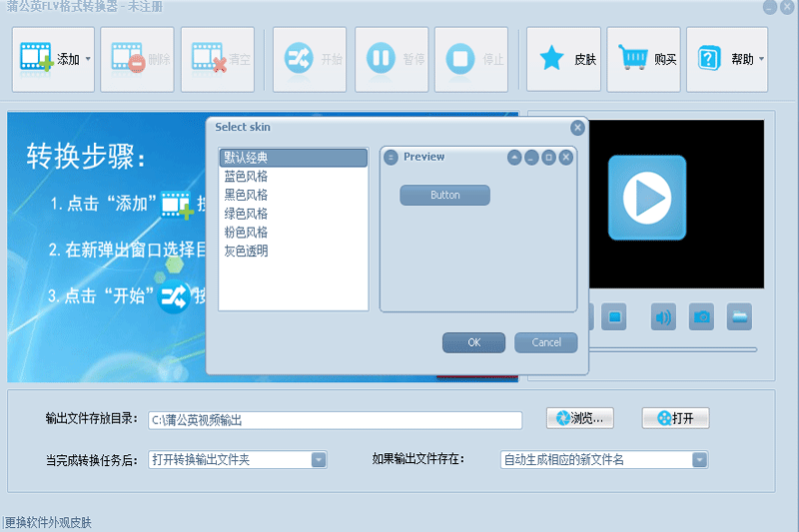
Task: Open the Skin (皮肤) star button
Action: [x=563, y=60]
